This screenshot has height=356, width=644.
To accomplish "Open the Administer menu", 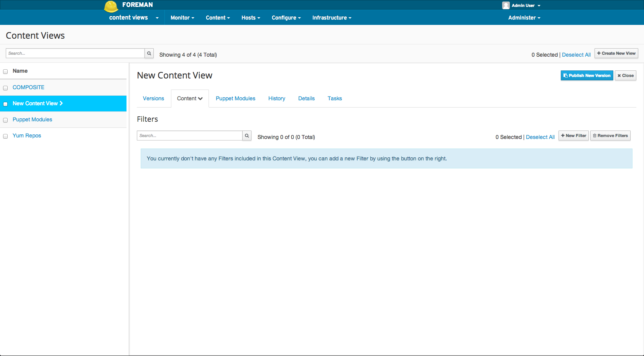I will pos(524,18).
